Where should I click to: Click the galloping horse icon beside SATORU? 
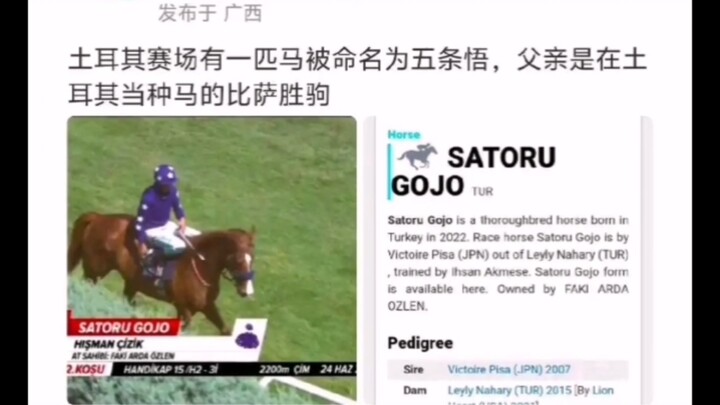tap(417, 157)
